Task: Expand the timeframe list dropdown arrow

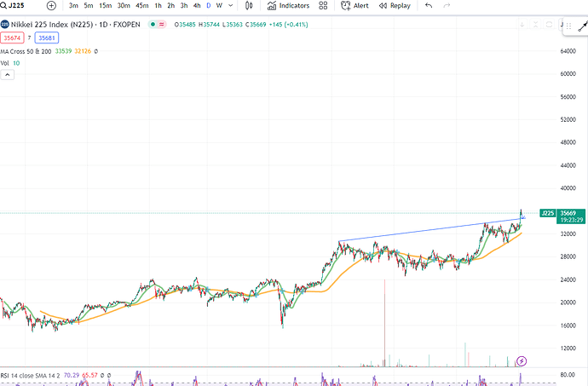Action: [x=232, y=5]
